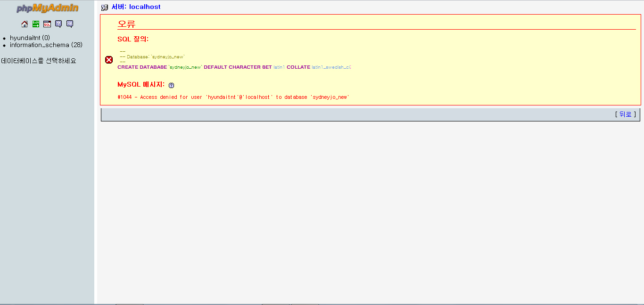This screenshot has width=644, height=305.
Task: Click the latin1_swedish_ci collation value
Action: click(331, 67)
